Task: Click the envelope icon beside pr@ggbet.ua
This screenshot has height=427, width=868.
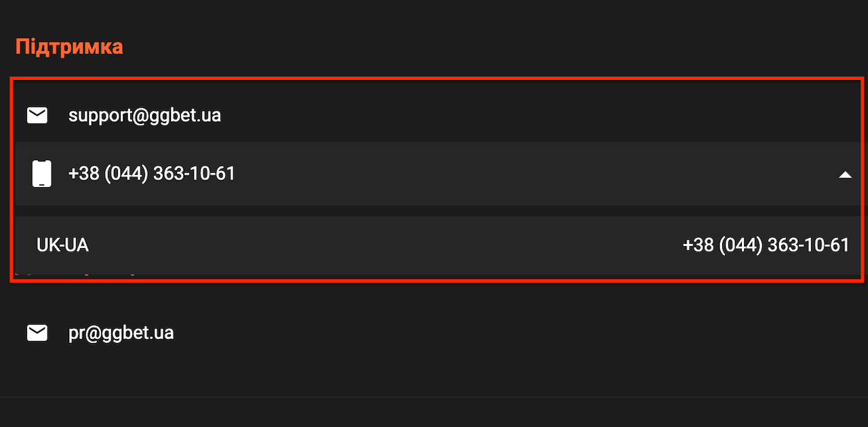Action: pyautogui.click(x=37, y=333)
